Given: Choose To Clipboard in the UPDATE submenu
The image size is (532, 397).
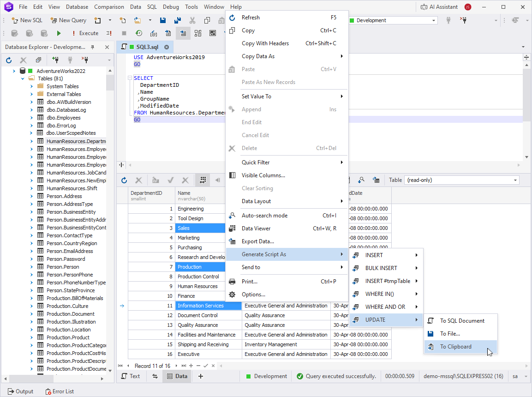Looking at the screenshot, I should coord(455,347).
